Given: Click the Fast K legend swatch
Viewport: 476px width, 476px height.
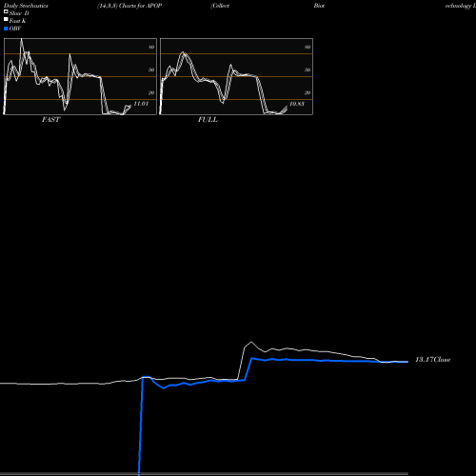Looking at the screenshot, I should tap(6, 19).
